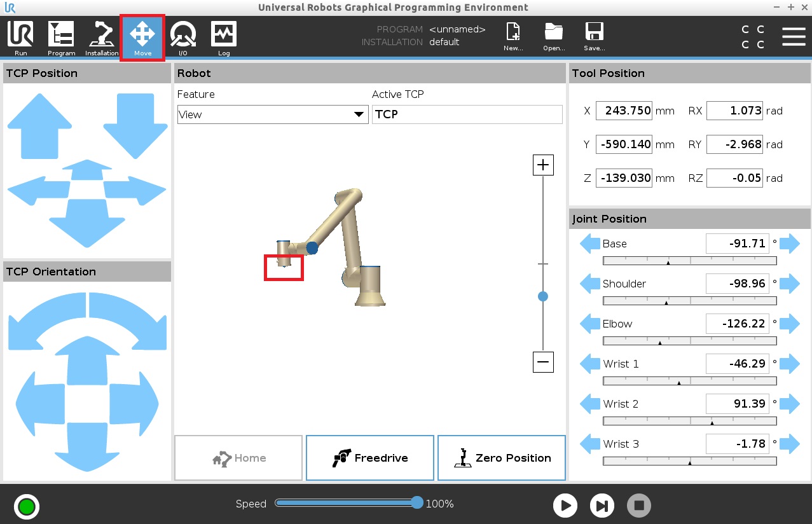Switch to the Program tab
812x524 pixels.
[61, 38]
